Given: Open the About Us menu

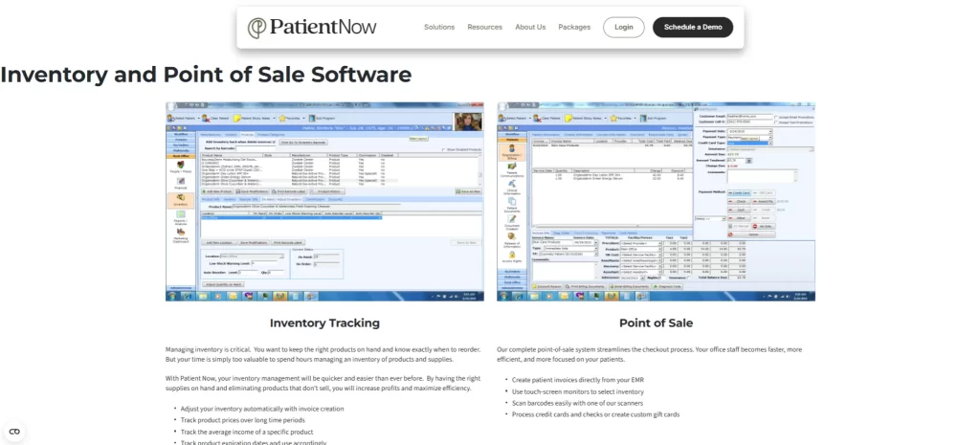Looking at the screenshot, I should pos(530,28).
